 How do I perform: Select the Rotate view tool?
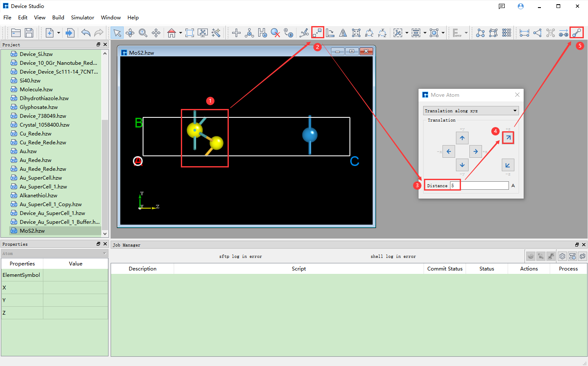click(x=130, y=33)
